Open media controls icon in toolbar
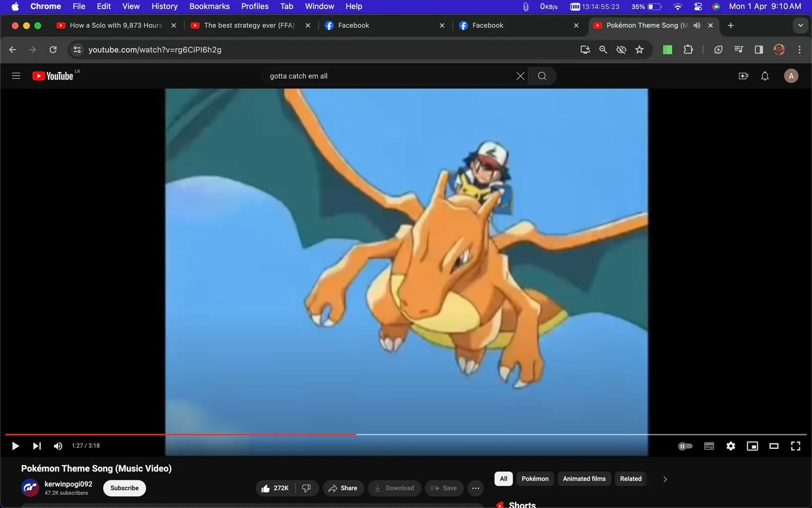Screen dimensions: 812x508 click(739, 49)
